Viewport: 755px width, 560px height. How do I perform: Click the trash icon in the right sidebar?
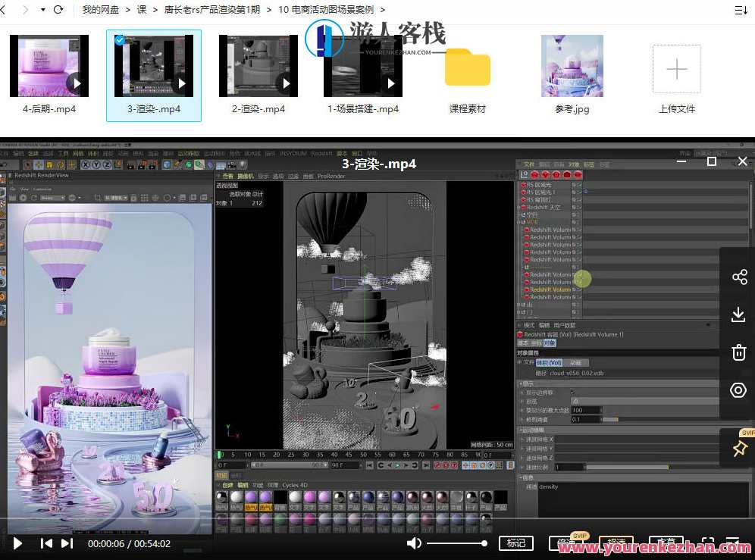coord(739,352)
